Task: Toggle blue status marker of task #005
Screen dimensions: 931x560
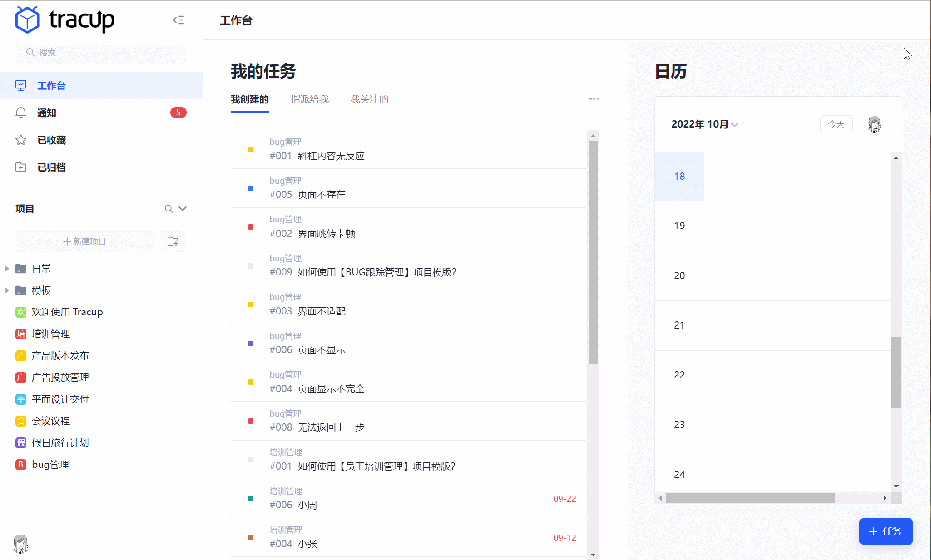Action: 251,188
